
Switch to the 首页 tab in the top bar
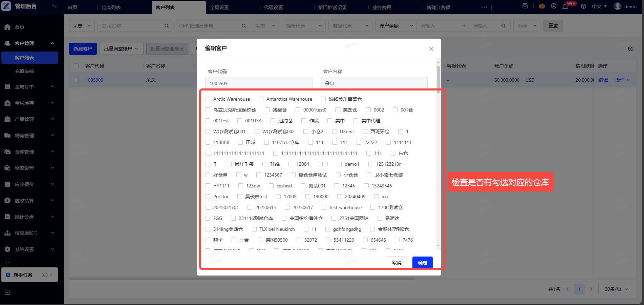72,7
